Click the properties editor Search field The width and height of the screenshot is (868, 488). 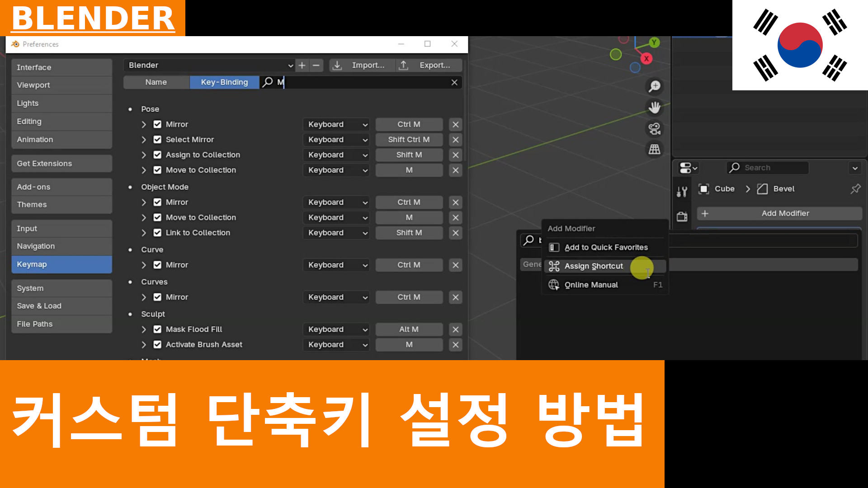click(768, 168)
